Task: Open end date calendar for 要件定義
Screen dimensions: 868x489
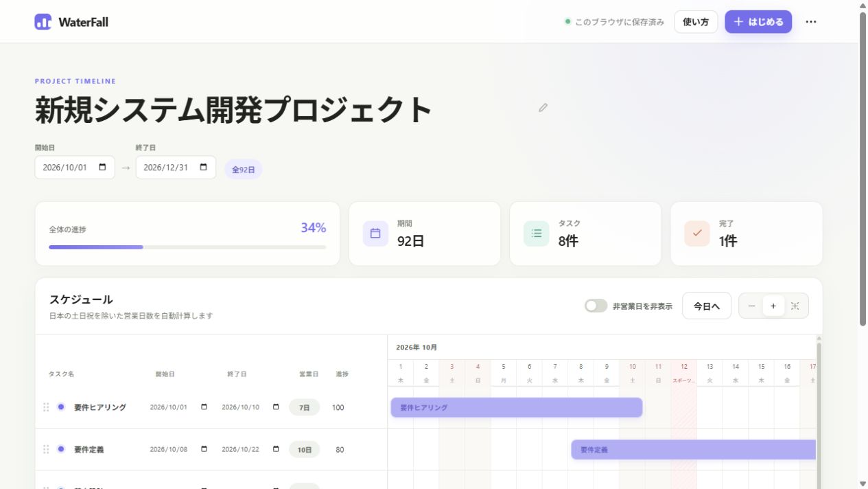Action: (x=276, y=449)
